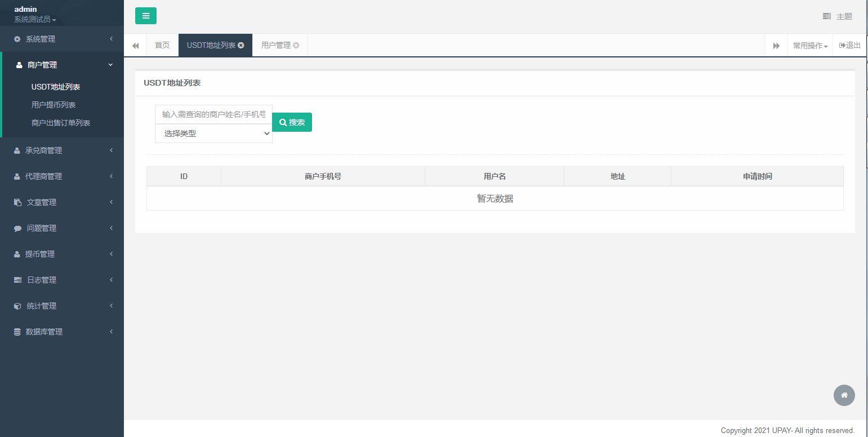Click the 日志管理 log icon
This screenshot has width=868, height=437.
(x=16, y=280)
